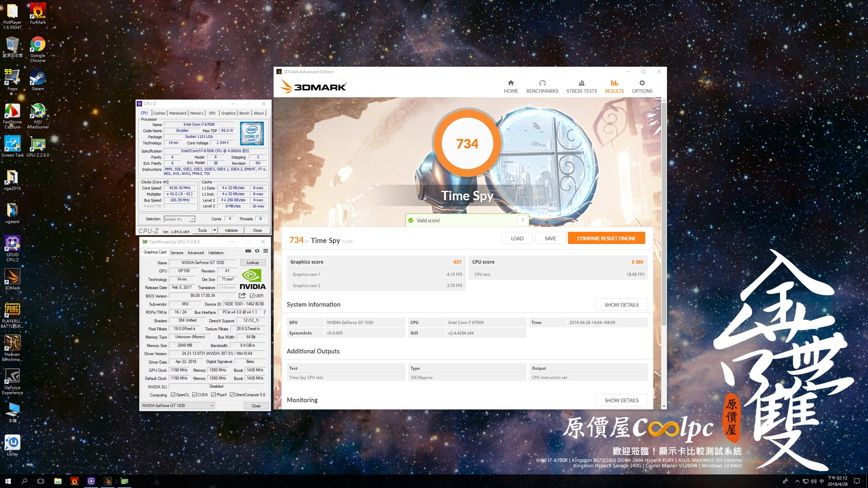Click the LOAD button in 3DMark

(x=517, y=238)
